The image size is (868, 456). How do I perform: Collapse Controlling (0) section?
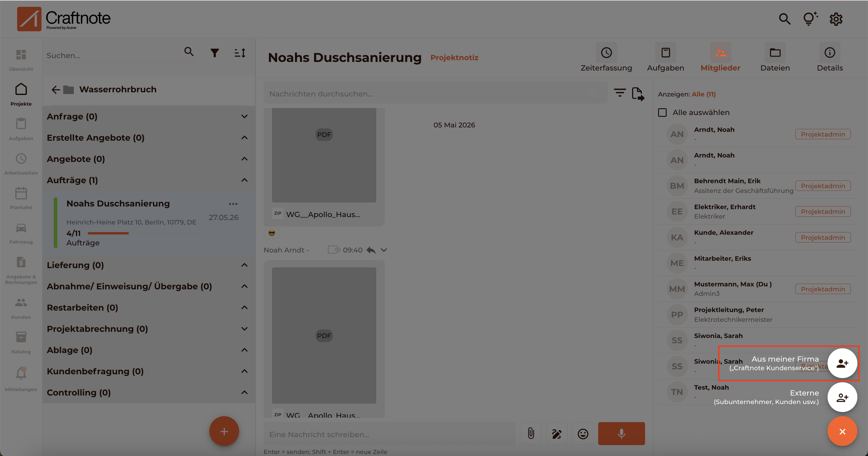[244, 392]
